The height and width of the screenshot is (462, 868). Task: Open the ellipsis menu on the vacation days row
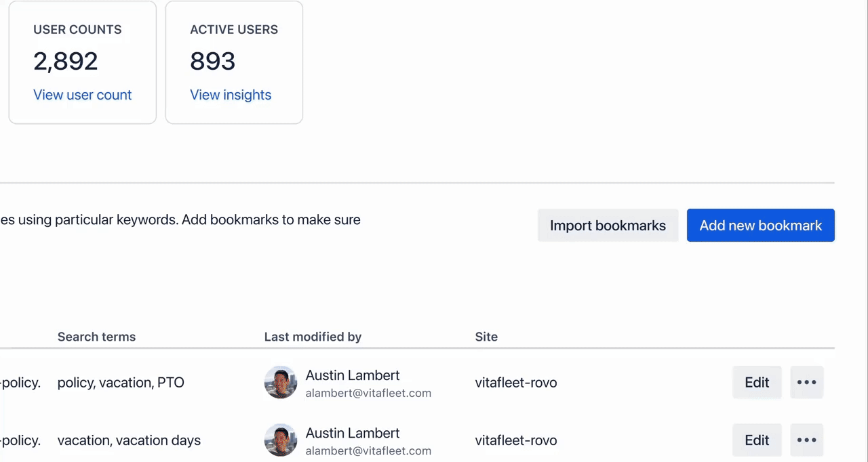806,440
